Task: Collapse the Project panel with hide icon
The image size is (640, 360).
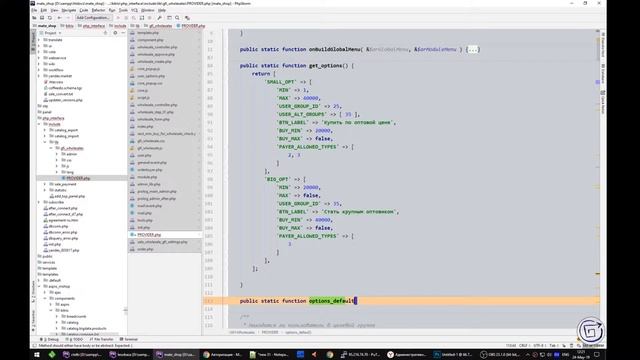Action: [123, 33]
